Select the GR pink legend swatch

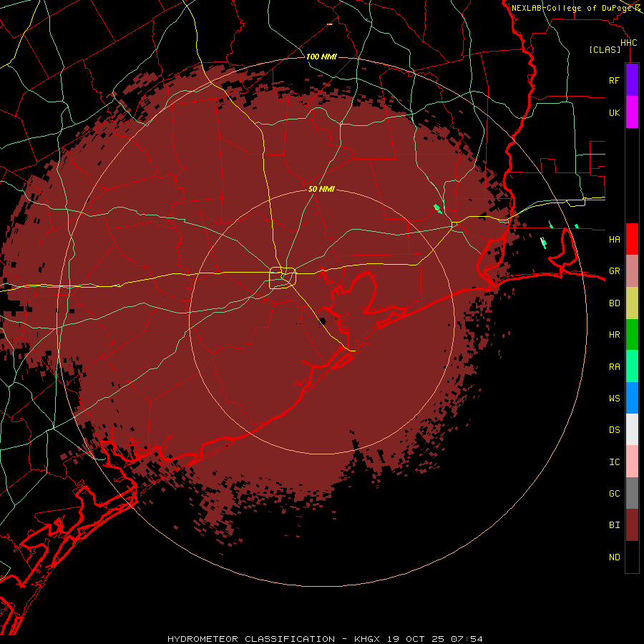(632, 271)
